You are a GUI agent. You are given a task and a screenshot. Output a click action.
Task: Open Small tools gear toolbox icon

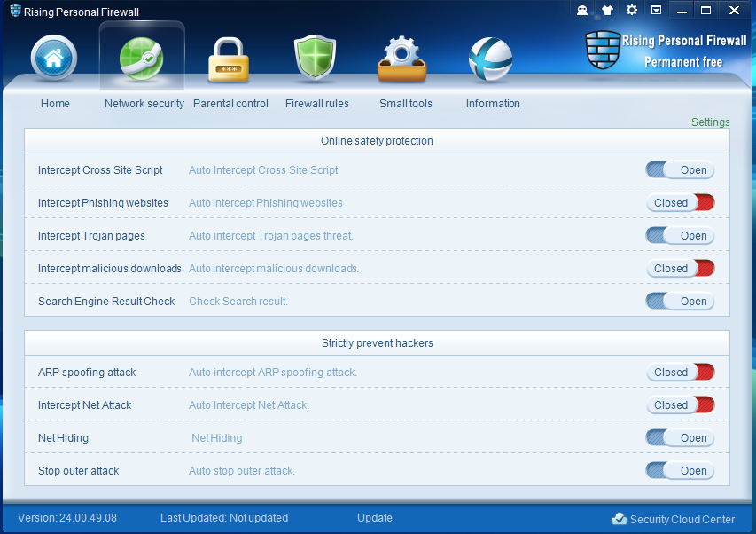402,59
